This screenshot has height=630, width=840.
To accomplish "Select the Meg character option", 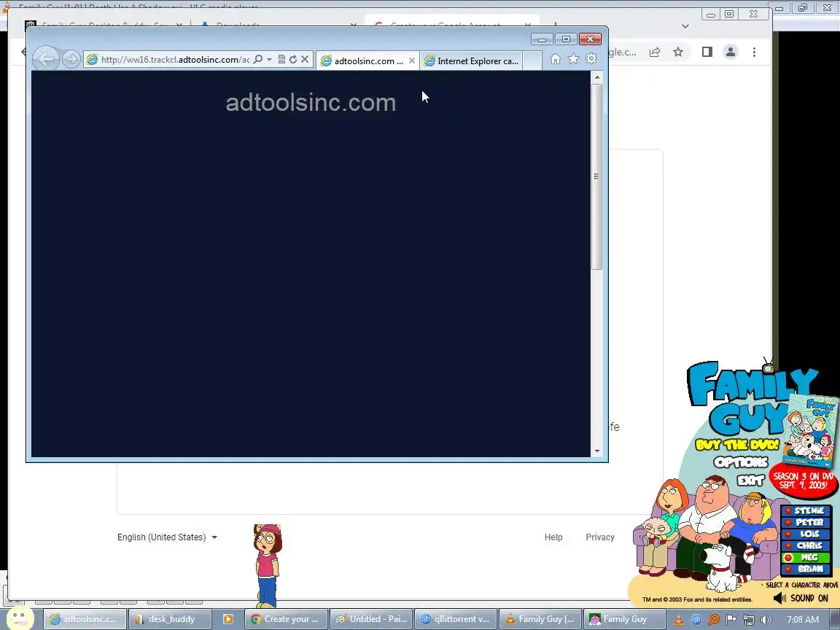I will (x=806, y=558).
